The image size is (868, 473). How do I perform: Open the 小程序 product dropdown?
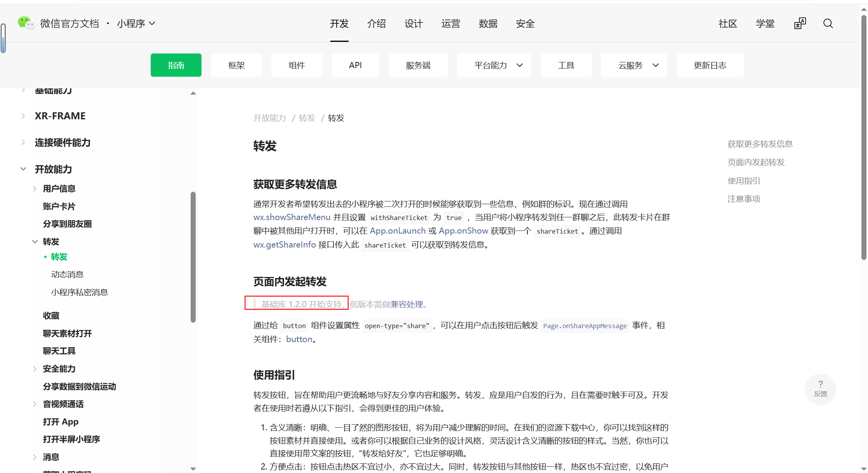(x=136, y=24)
